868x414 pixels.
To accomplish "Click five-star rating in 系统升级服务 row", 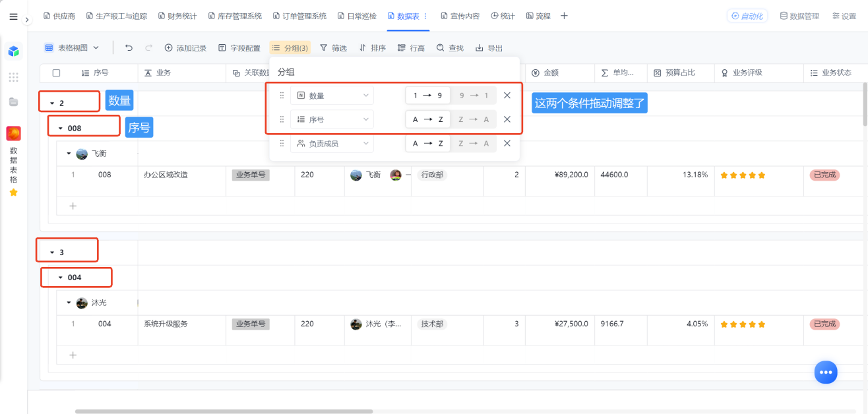I will (x=743, y=324).
